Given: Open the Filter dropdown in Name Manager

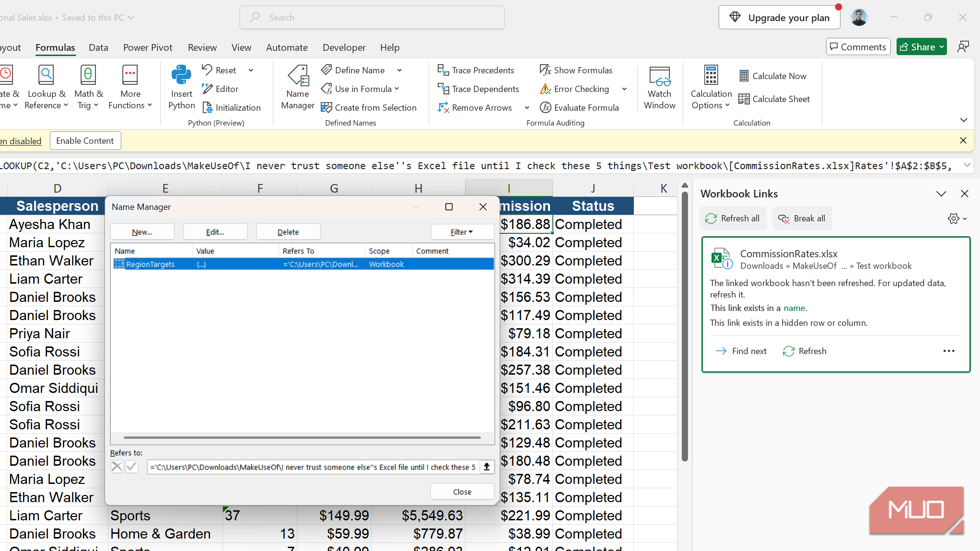Looking at the screenshot, I should pos(462,232).
